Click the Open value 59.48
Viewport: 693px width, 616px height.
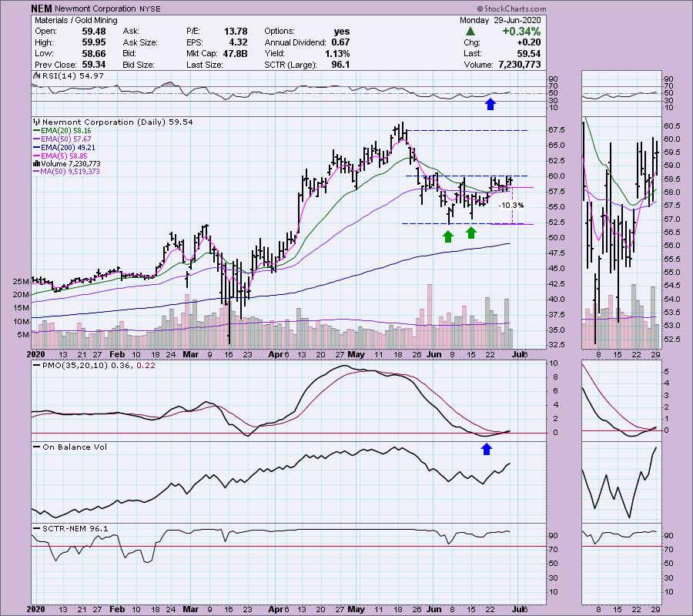pyautogui.click(x=94, y=32)
